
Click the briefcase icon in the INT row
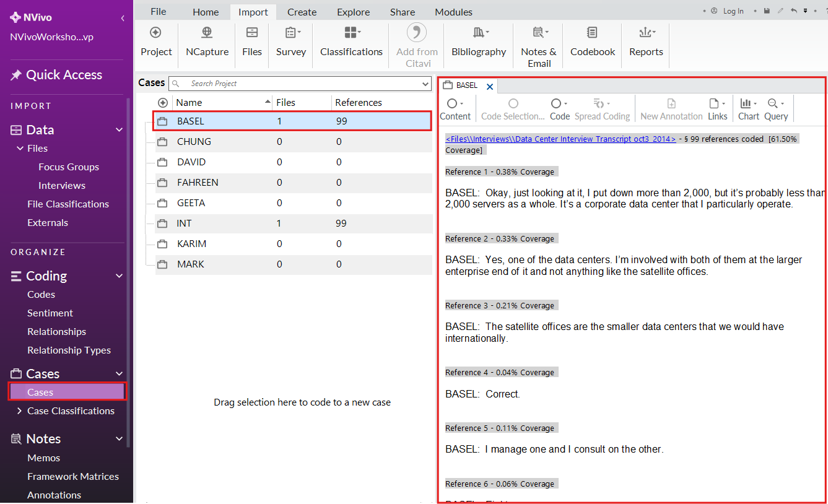tap(162, 224)
